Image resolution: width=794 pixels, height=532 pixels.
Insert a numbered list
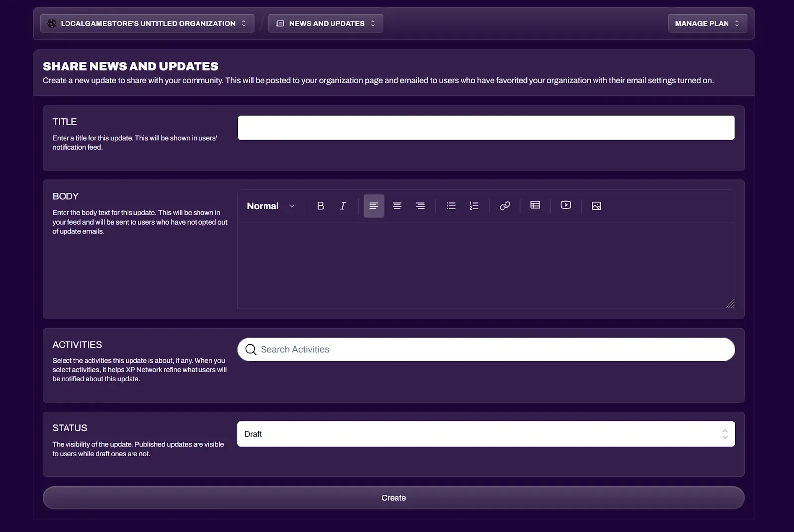coord(474,205)
